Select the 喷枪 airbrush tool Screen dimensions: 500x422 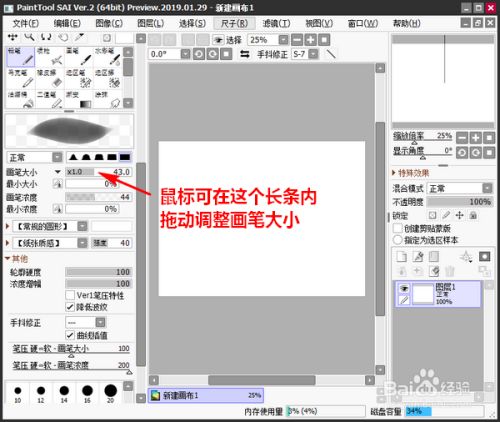[x=49, y=57]
